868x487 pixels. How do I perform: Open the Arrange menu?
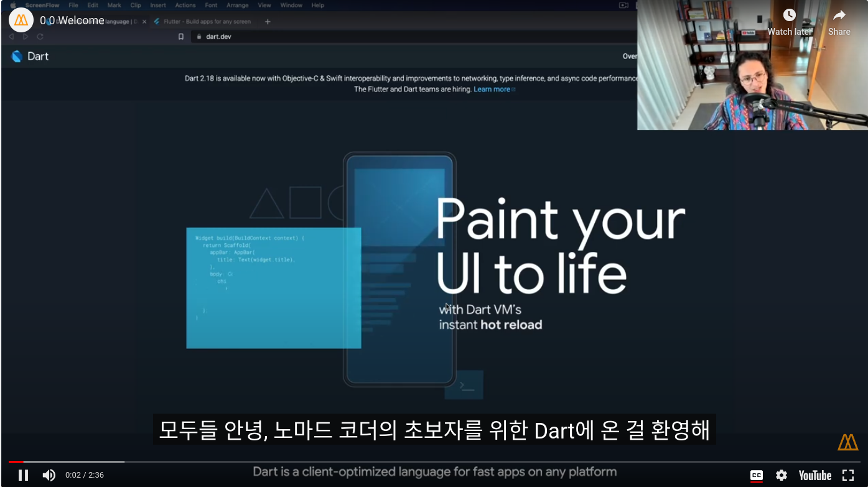(238, 5)
